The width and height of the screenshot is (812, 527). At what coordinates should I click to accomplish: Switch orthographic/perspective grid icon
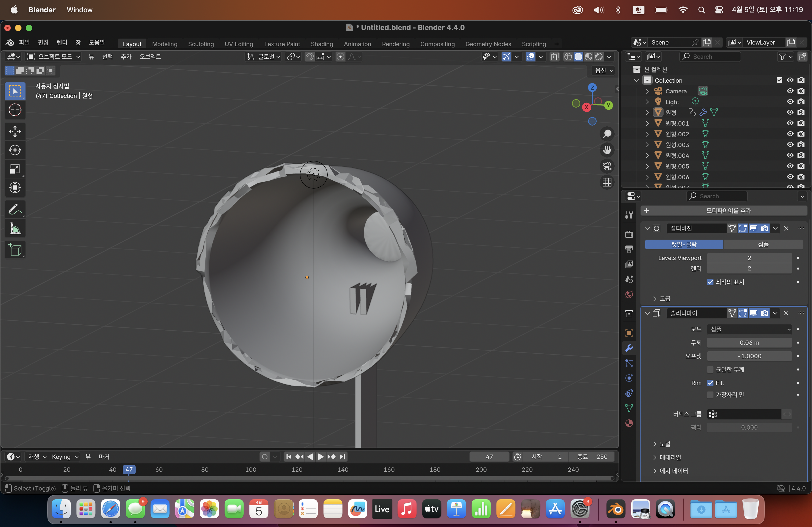607,182
